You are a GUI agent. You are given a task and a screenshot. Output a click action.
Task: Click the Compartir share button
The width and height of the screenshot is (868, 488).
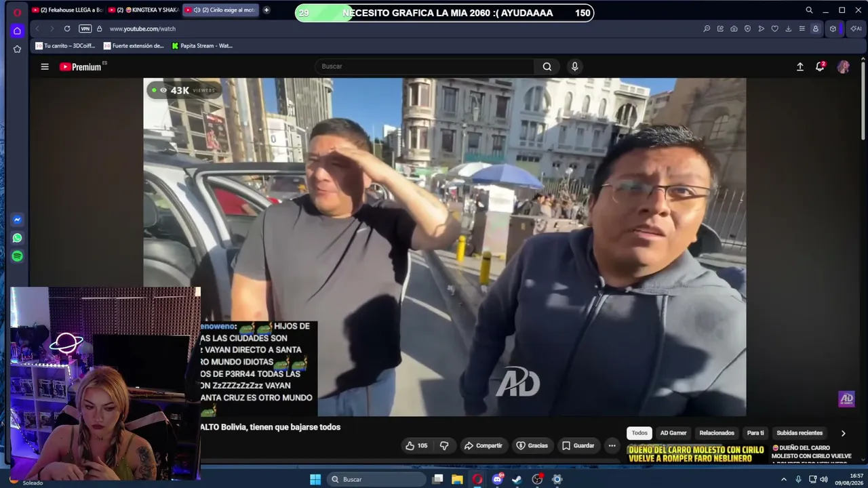[x=483, y=445]
